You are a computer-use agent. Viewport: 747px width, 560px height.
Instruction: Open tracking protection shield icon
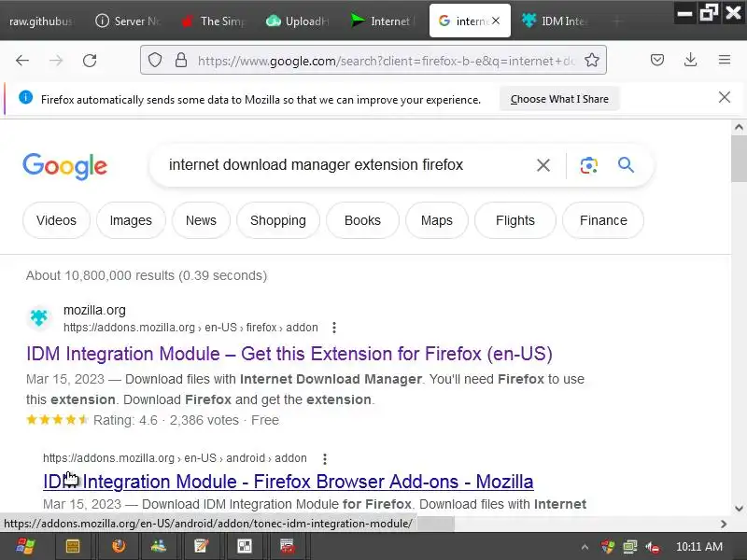click(155, 60)
